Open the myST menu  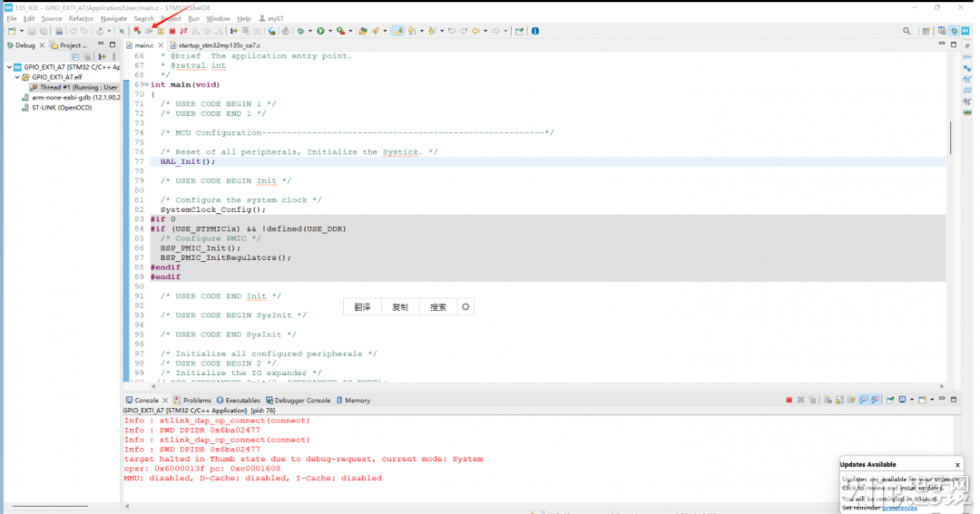point(272,19)
